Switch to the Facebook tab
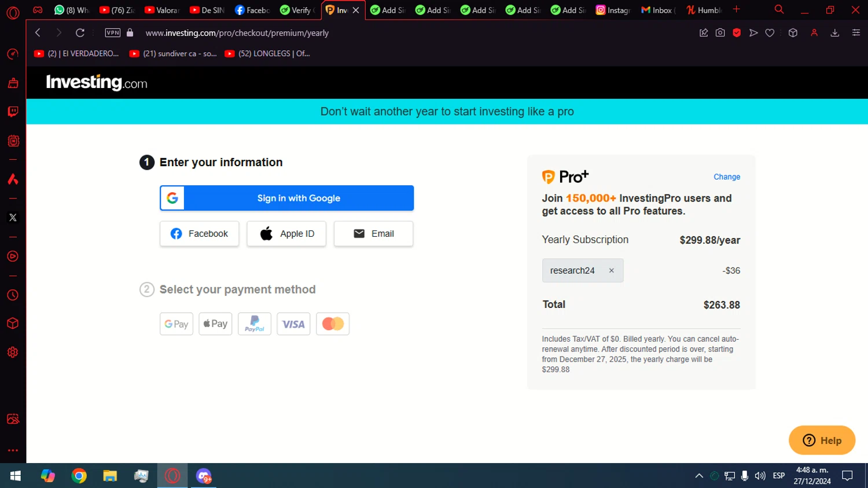This screenshot has height=488, width=868. (252, 10)
